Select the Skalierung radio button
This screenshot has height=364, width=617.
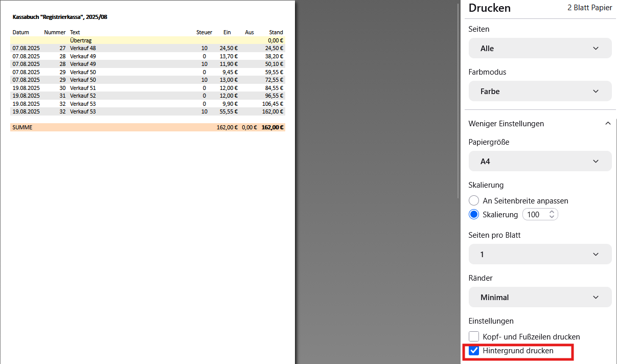coord(474,215)
